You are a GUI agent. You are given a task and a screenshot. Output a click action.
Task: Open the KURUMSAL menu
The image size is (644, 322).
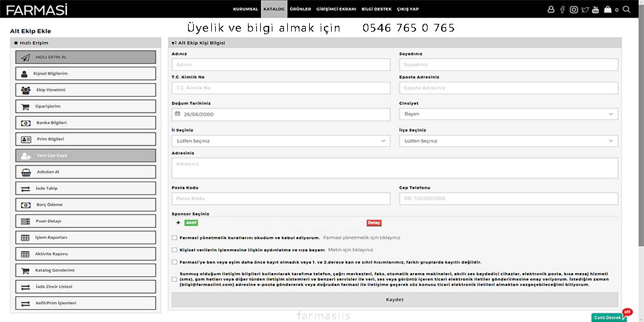pyautogui.click(x=245, y=9)
